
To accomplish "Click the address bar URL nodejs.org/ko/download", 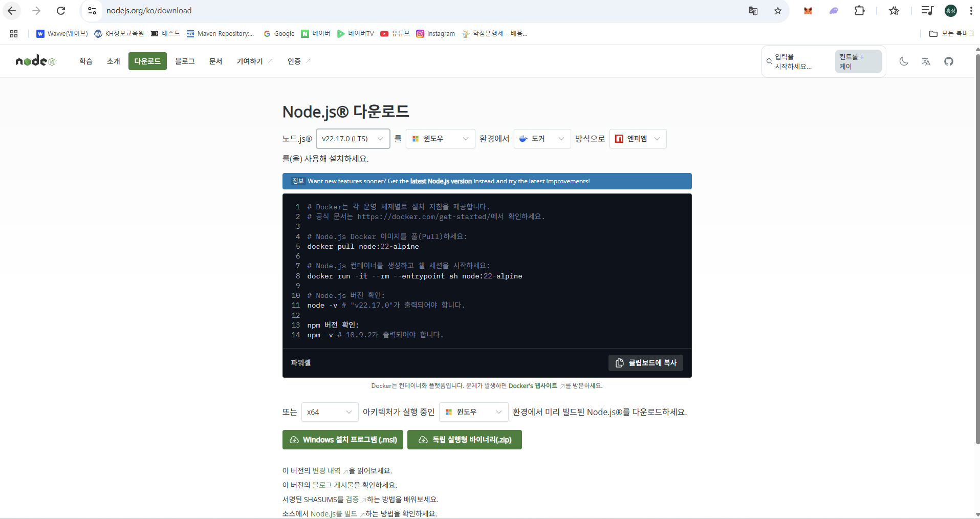I will (149, 11).
